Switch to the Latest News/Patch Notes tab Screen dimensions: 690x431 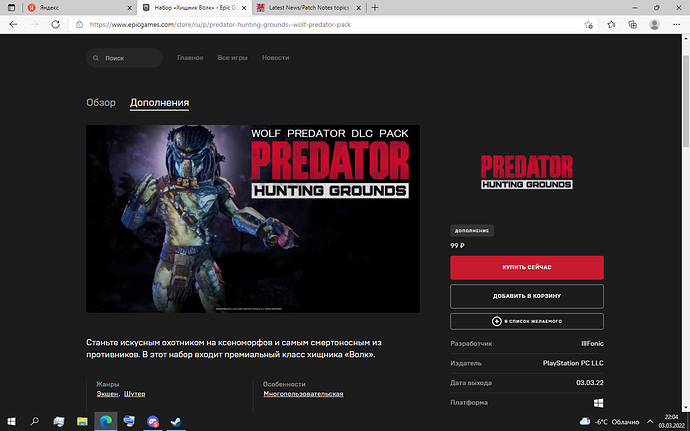click(305, 8)
